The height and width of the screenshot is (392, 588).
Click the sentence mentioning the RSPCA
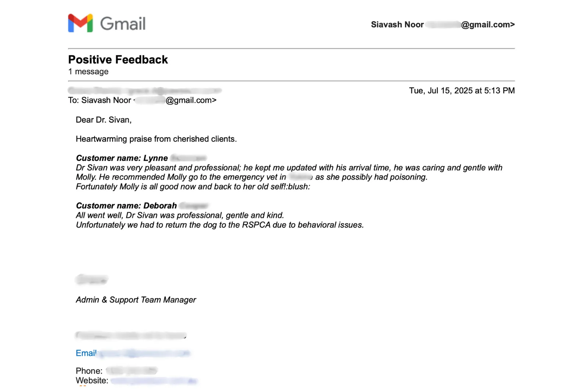point(220,225)
